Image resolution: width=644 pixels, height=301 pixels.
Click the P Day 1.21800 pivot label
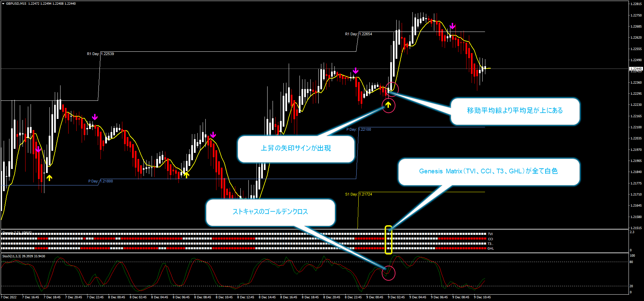pyautogui.click(x=100, y=181)
